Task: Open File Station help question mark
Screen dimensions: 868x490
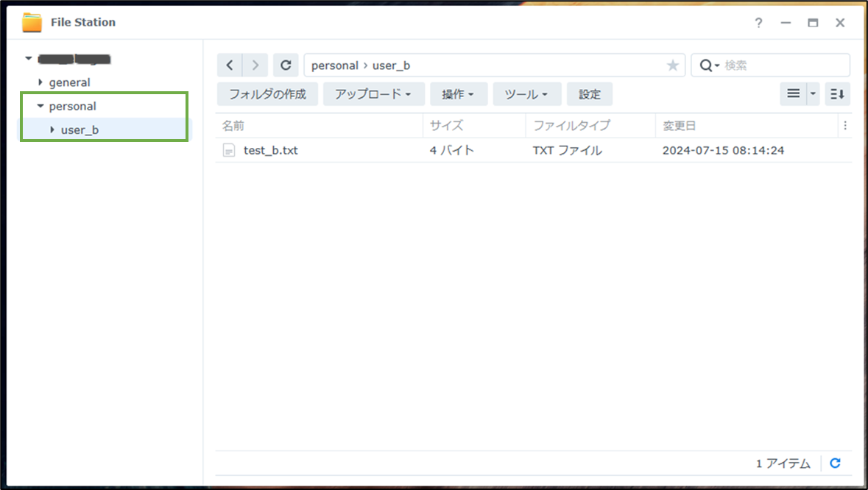Action: pyautogui.click(x=758, y=23)
